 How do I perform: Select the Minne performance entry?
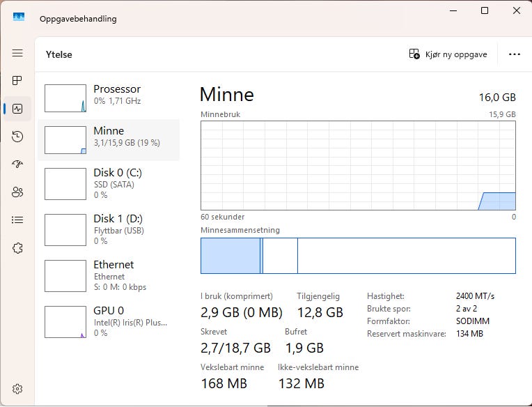pyautogui.click(x=108, y=140)
